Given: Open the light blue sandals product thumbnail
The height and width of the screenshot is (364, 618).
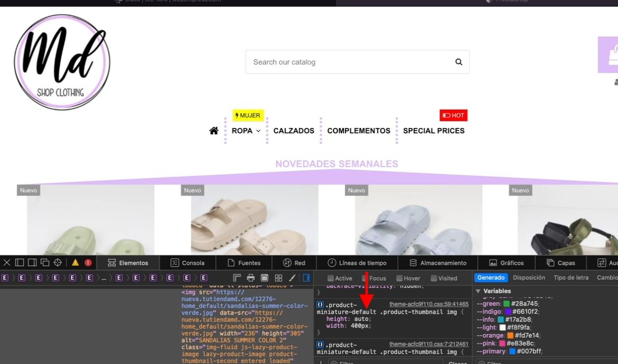Looking at the screenshot, I should coord(419,220).
